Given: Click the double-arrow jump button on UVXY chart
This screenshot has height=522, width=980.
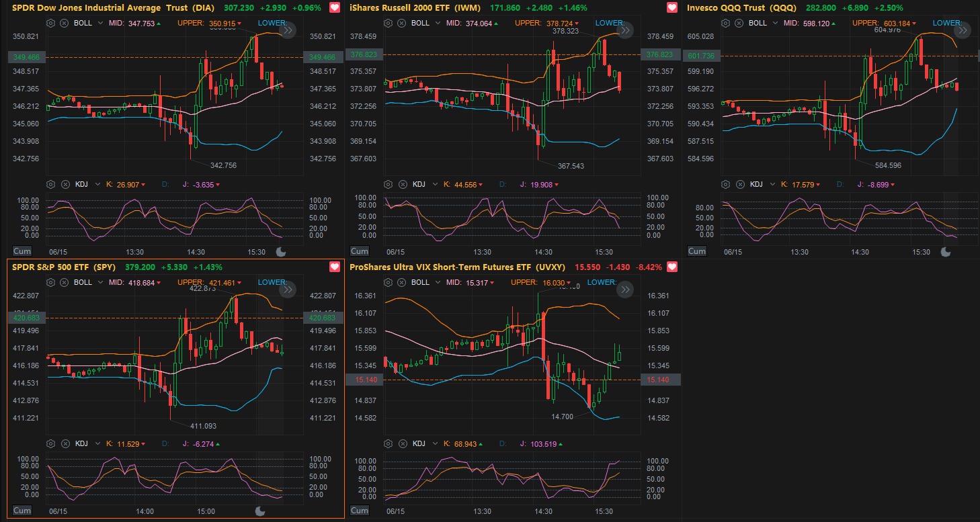Looking at the screenshot, I should click(x=624, y=289).
